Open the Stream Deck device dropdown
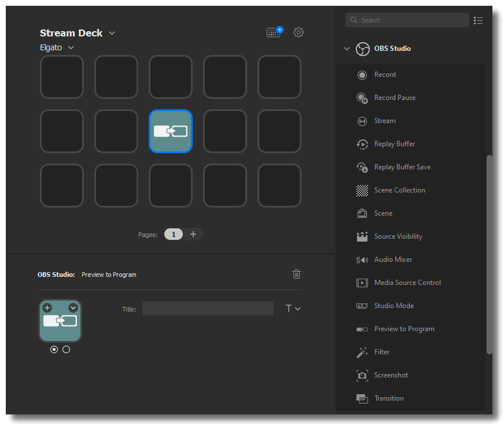This screenshot has height=426, width=504. [112, 33]
